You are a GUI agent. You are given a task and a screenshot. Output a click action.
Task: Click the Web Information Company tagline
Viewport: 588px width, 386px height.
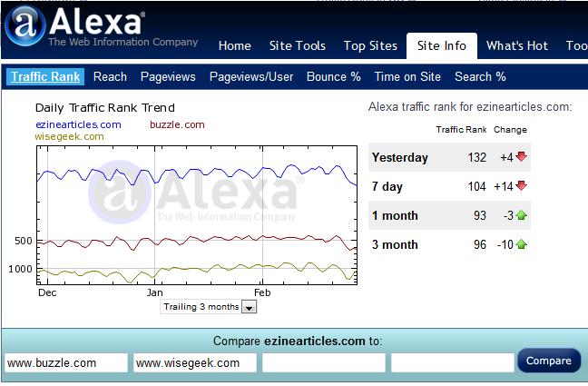[123, 42]
